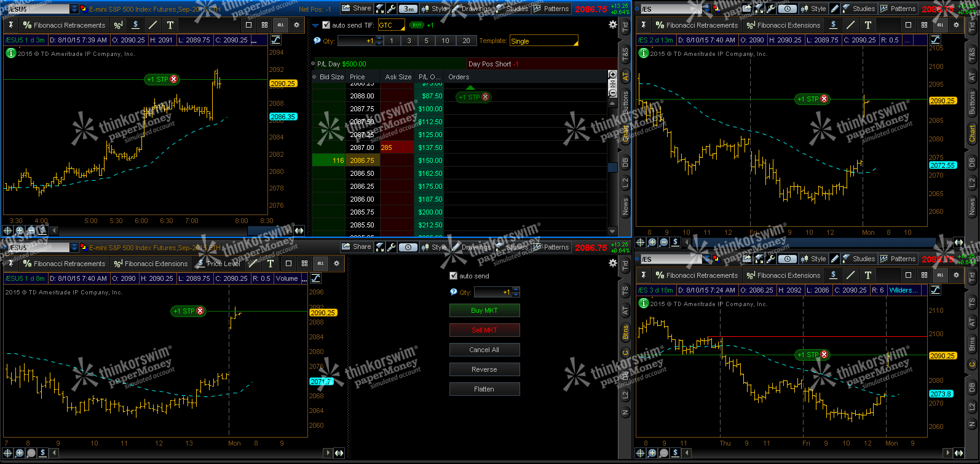Open TIF dropdown showing GTC
The width and height of the screenshot is (980, 464).
tap(391, 25)
